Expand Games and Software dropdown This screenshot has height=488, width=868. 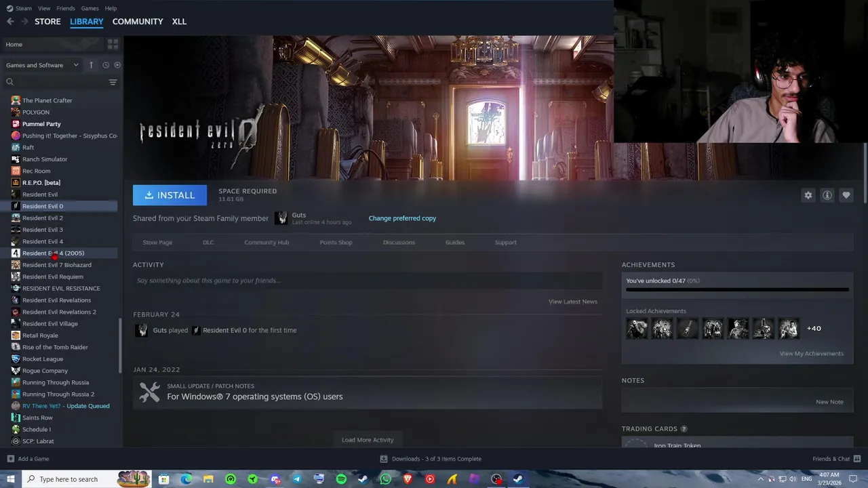(x=42, y=65)
